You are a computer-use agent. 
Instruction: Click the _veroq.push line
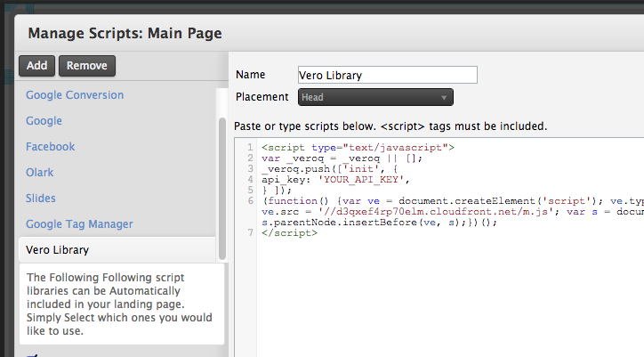coord(329,168)
